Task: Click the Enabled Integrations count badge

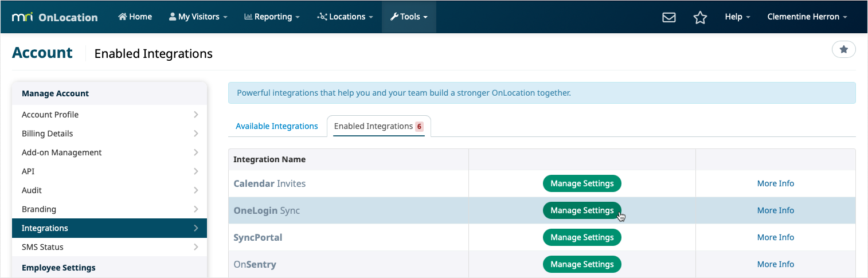Action: pyautogui.click(x=419, y=126)
